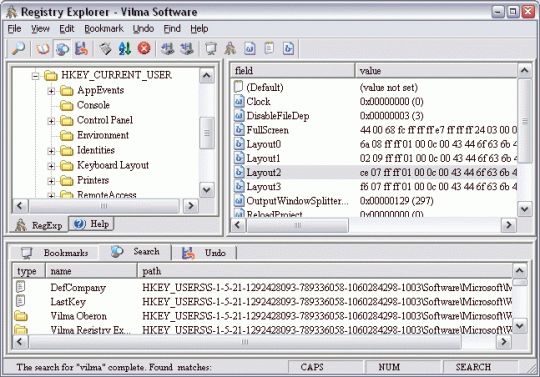Click the value column header
Viewport: 540px width, 377px height.
pos(436,71)
